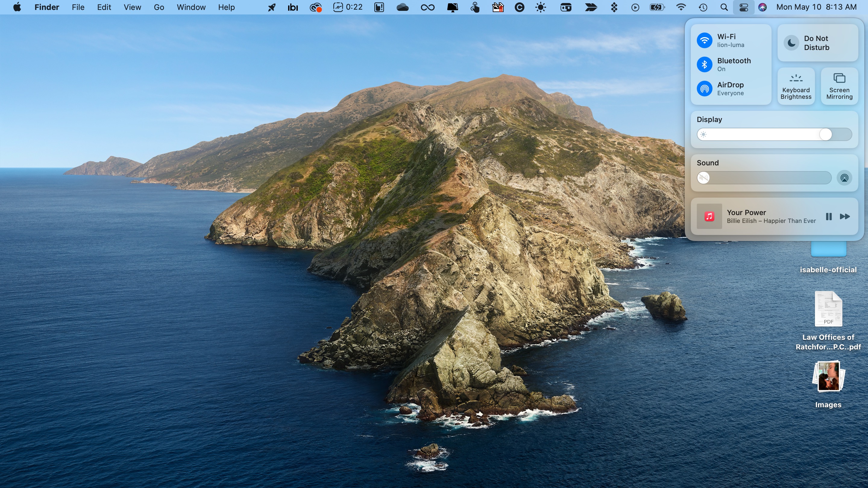
Task: Click the Control Center icon in menu bar
Action: click(744, 7)
